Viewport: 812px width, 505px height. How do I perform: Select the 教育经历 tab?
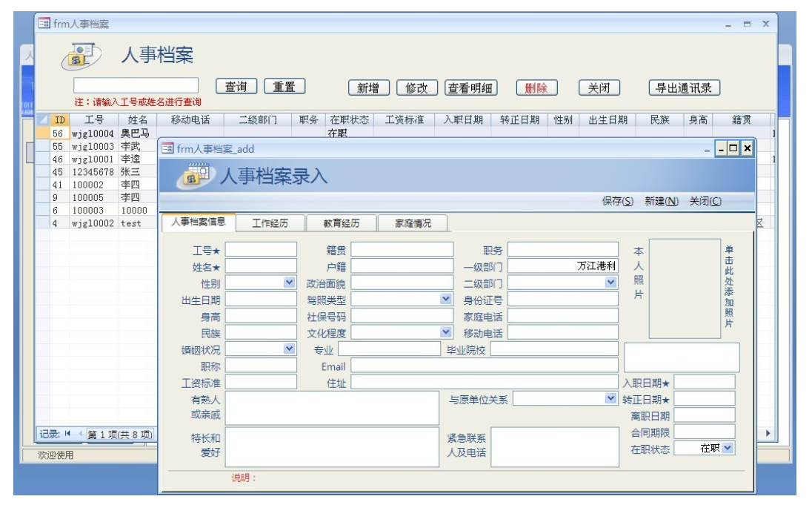point(342,223)
